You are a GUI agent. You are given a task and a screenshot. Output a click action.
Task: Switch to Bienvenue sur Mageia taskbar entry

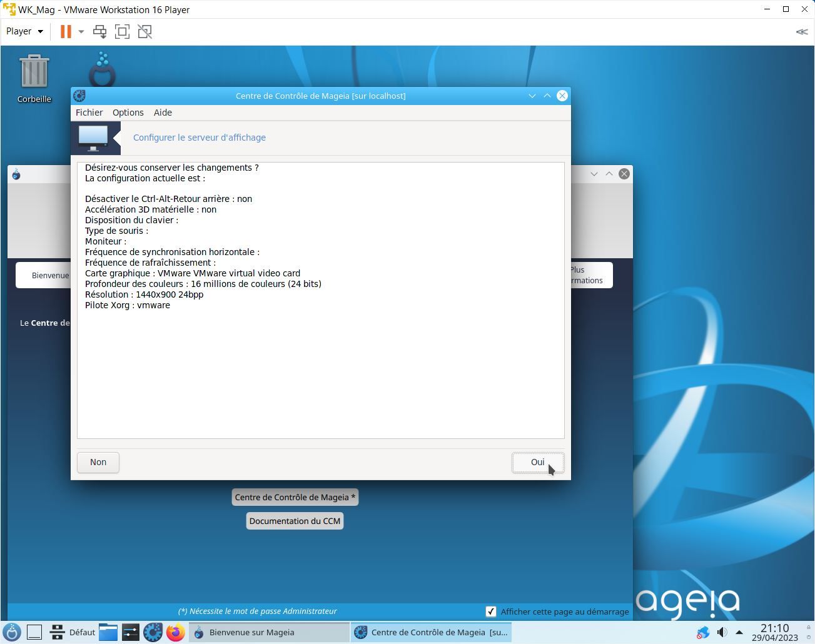[x=269, y=632]
